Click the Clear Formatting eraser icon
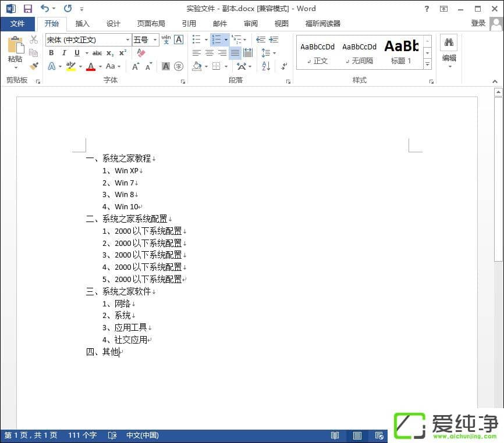This screenshot has width=504, height=443. click(140, 53)
